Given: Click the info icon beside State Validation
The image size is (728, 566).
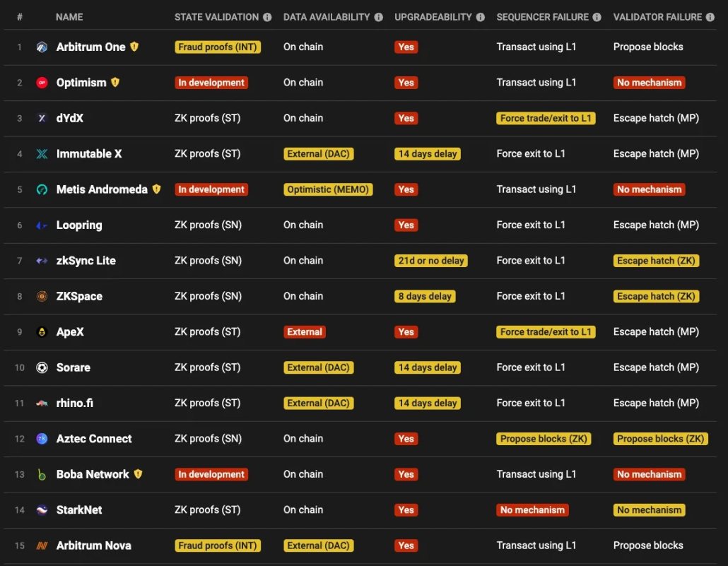Looking at the screenshot, I should pyautogui.click(x=267, y=17).
